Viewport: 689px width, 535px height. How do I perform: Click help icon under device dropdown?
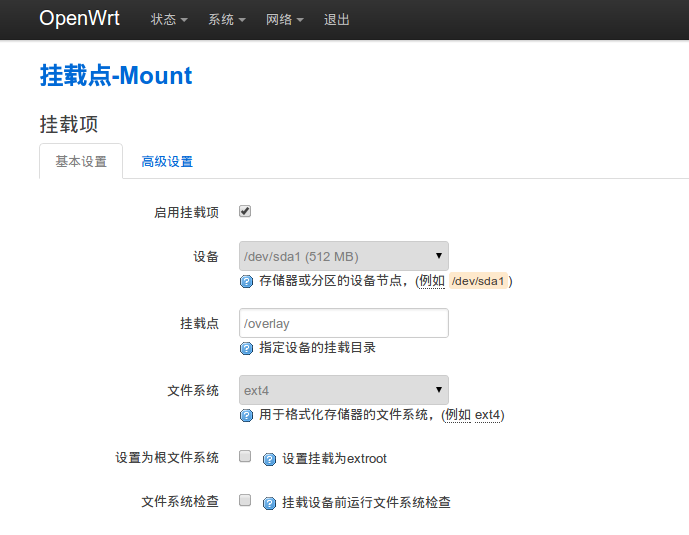(x=247, y=282)
